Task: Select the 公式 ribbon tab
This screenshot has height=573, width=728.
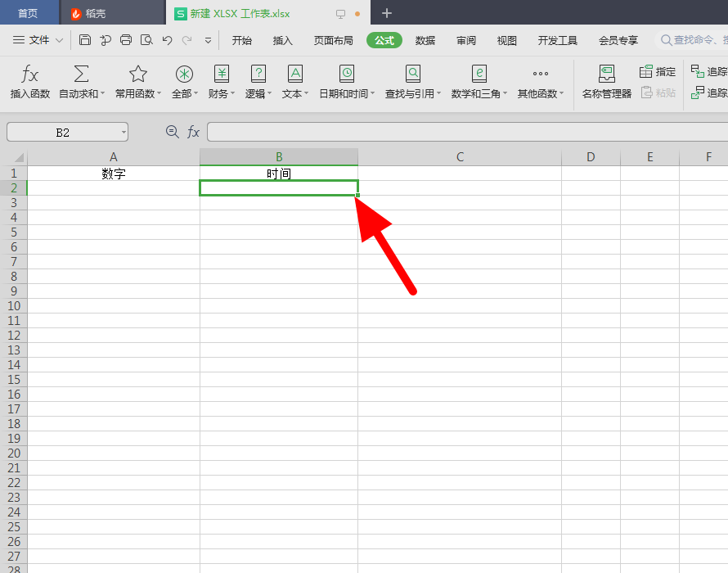Action: [384, 40]
